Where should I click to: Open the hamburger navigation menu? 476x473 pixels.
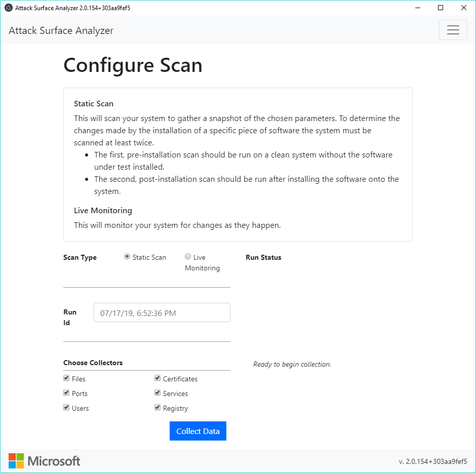point(453,30)
